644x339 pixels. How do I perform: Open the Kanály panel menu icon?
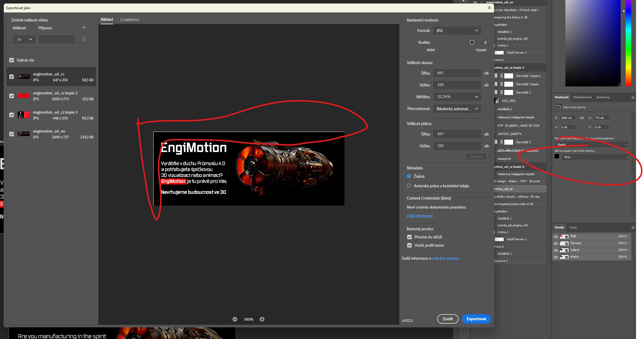click(633, 227)
